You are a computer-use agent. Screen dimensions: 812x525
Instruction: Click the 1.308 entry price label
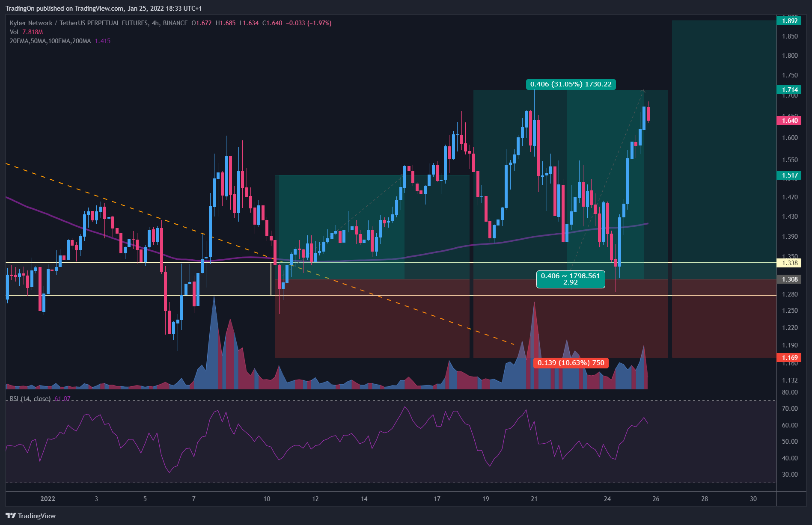(789, 279)
